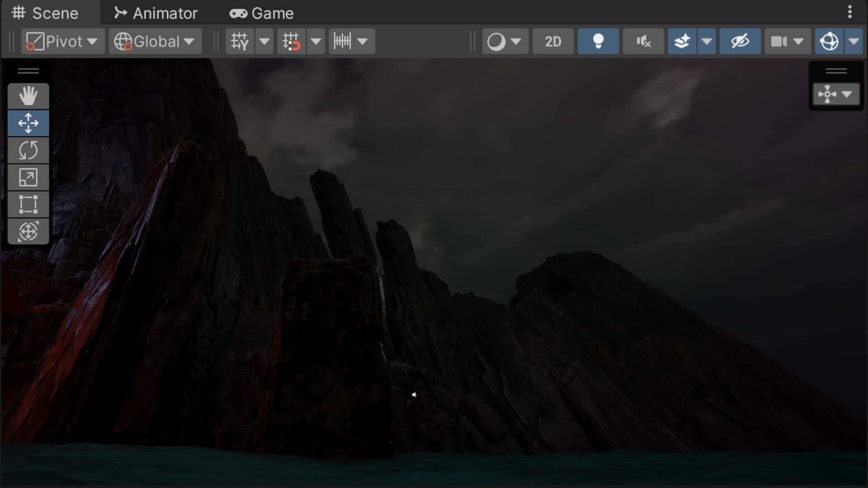
Task: Toggle scene audio mute button
Action: (x=643, y=42)
